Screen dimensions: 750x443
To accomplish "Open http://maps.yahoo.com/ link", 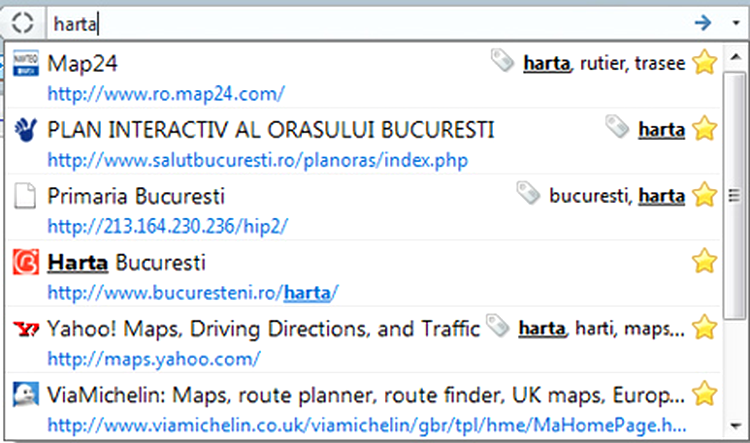I will [154, 359].
